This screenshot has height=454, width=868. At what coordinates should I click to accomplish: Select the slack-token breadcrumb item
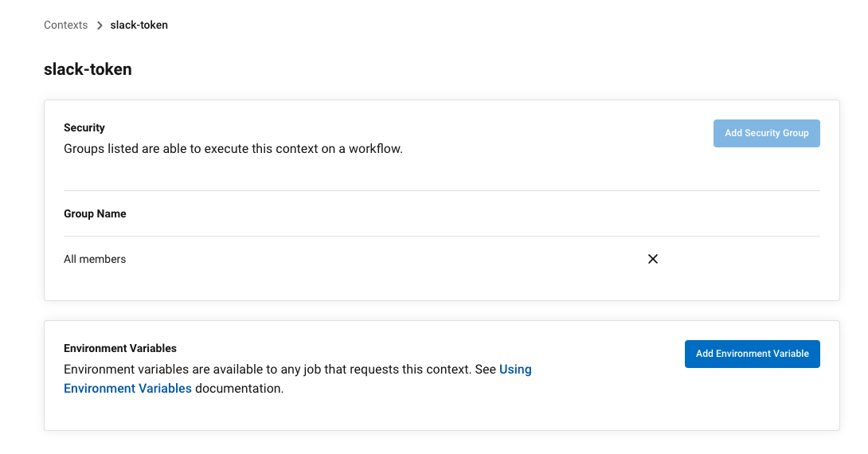(x=139, y=25)
